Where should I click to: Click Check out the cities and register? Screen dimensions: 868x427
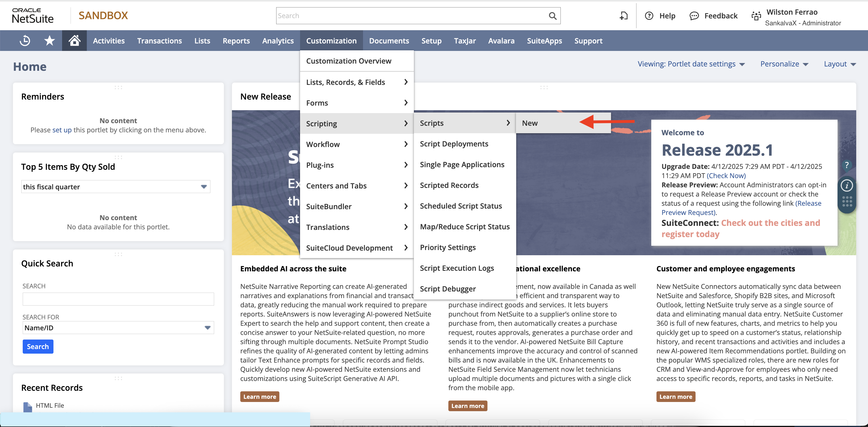tap(741, 228)
